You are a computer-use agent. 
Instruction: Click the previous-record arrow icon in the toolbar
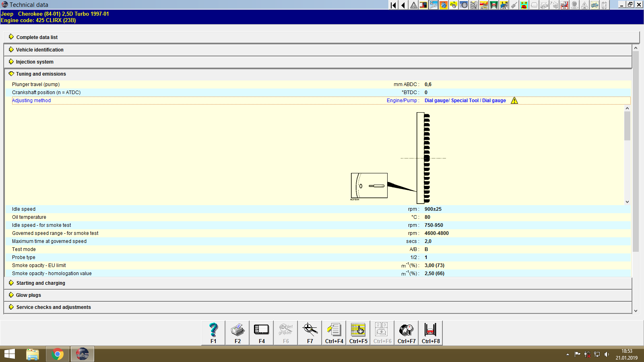tap(403, 5)
